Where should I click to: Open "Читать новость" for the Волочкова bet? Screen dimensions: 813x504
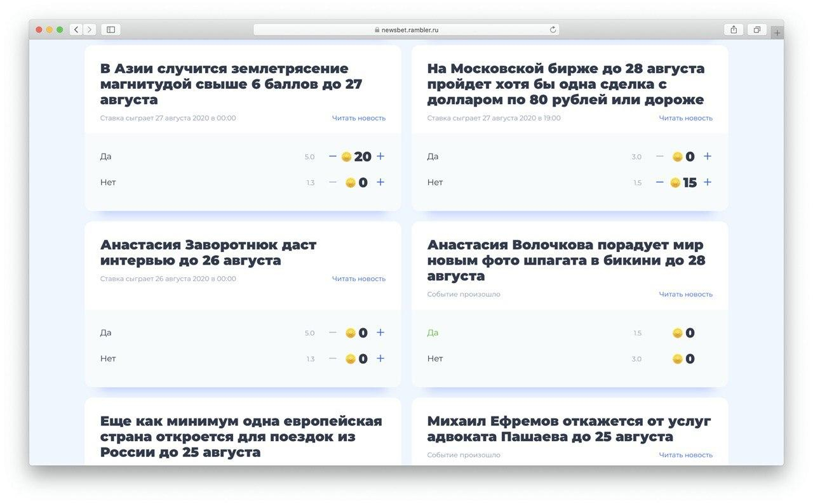coord(686,294)
